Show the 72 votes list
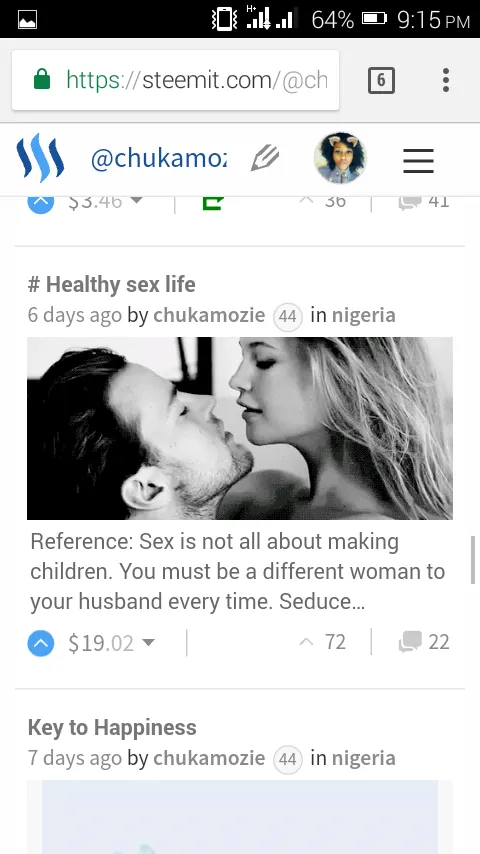480x854 pixels. tap(323, 642)
